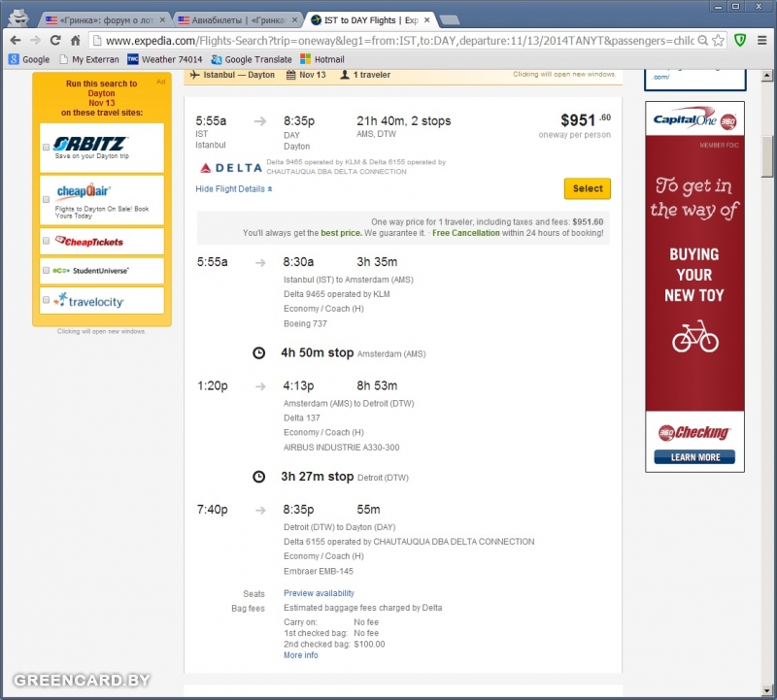Image resolution: width=777 pixels, height=700 pixels.
Task: Open the Google bookmark
Action: (29, 59)
